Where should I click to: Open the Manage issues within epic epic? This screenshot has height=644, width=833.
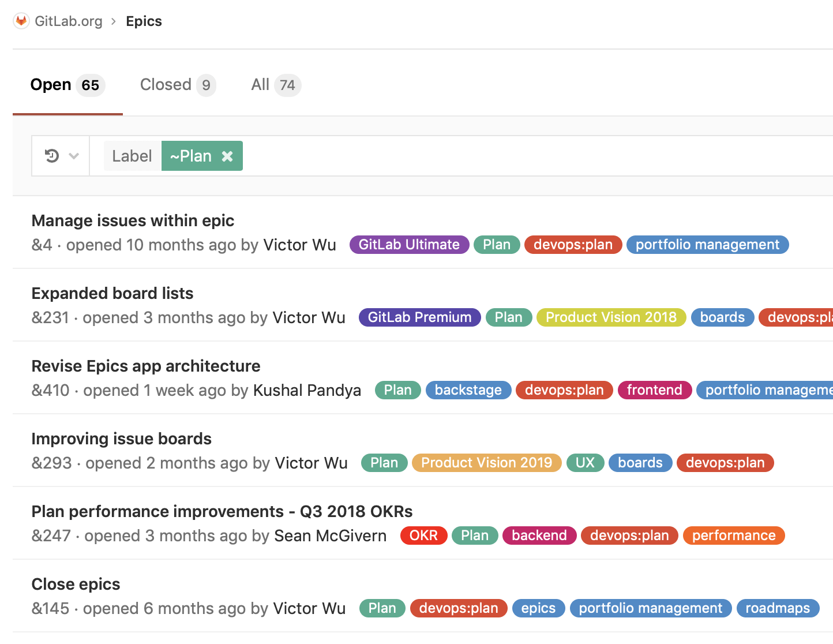pyautogui.click(x=133, y=220)
